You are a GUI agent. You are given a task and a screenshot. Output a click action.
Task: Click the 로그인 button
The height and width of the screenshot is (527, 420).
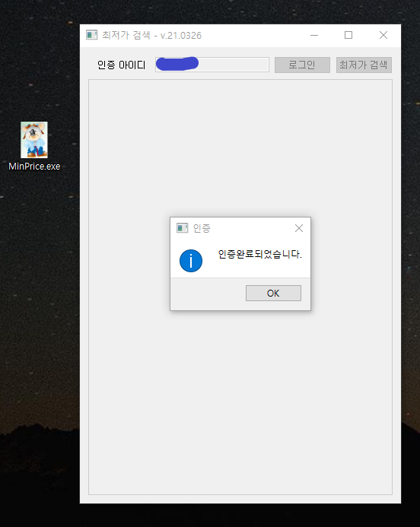click(x=302, y=65)
